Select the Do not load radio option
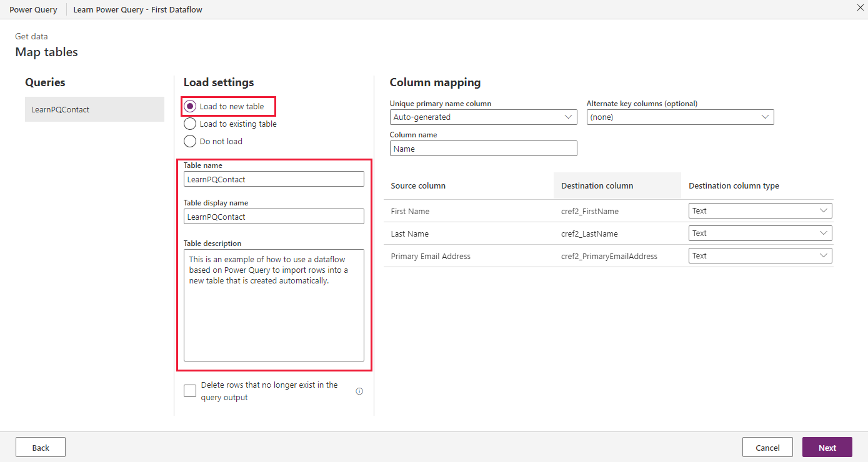Image resolution: width=868 pixels, height=462 pixels. tap(190, 141)
